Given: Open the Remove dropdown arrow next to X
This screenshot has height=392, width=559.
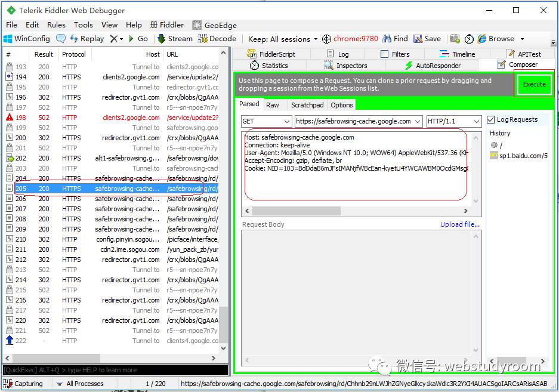Looking at the screenshot, I should (x=122, y=39).
